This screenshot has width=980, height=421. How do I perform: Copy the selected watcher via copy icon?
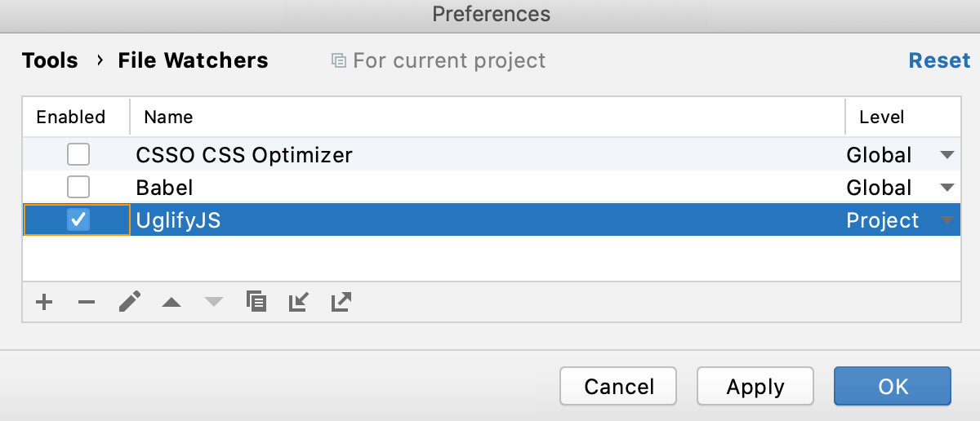point(256,302)
